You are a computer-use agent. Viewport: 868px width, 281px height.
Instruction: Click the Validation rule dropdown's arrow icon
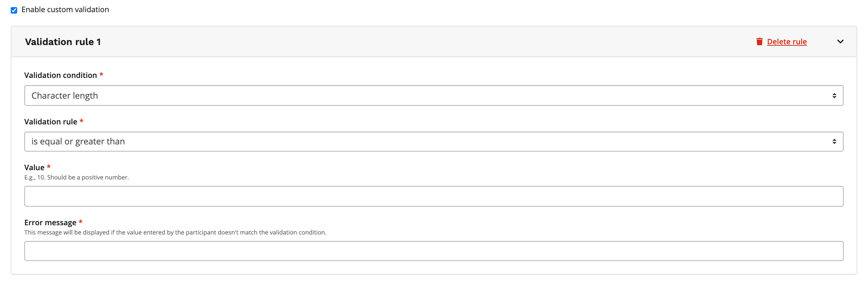point(834,142)
